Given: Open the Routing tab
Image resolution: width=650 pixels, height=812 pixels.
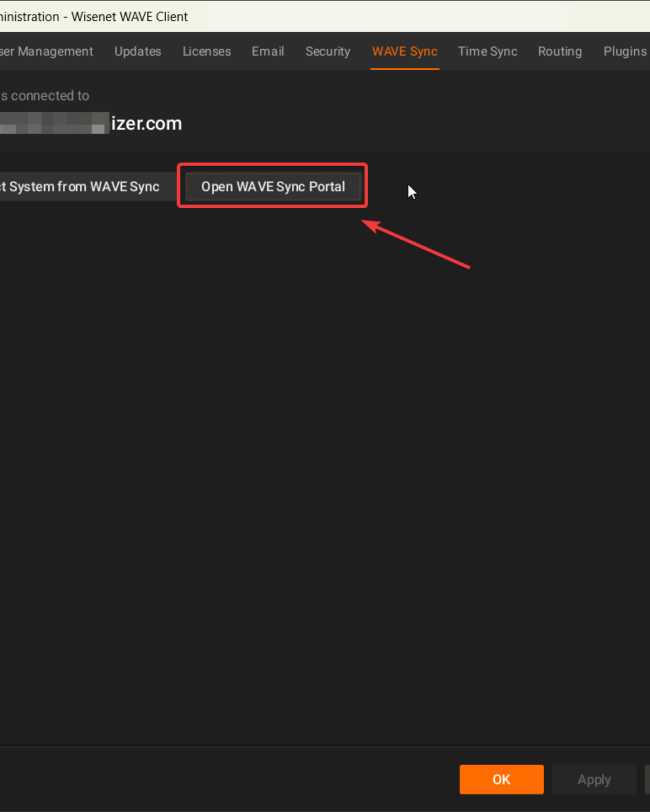Looking at the screenshot, I should click(x=560, y=51).
